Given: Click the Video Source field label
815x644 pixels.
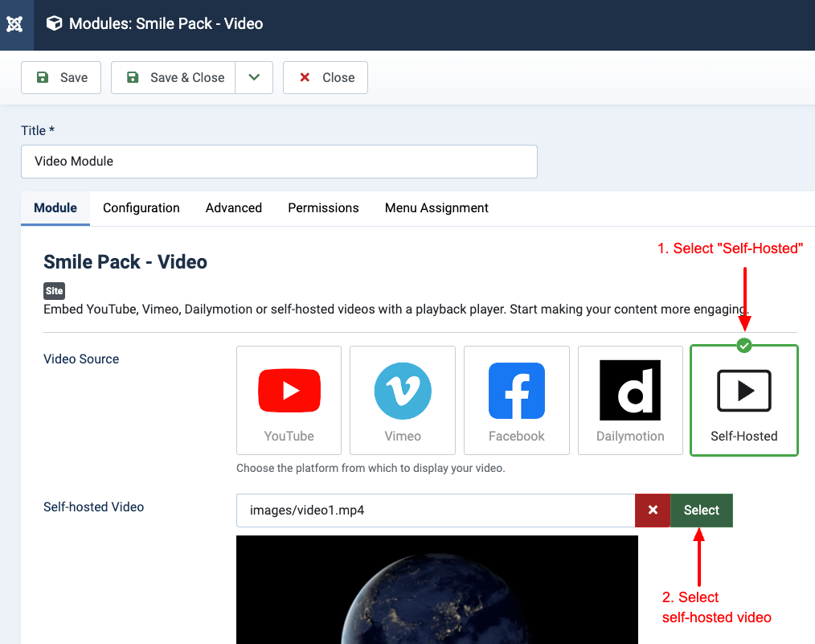Looking at the screenshot, I should click(81, 359).
